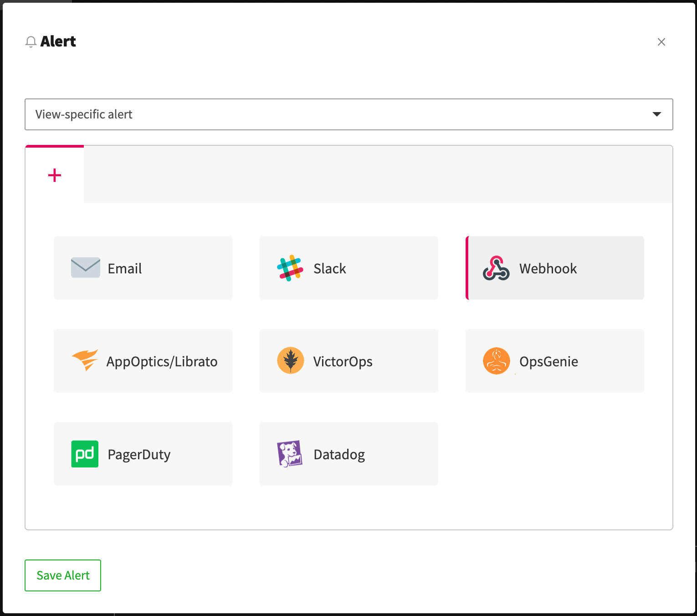Select the Email label text
The height and width of the screenshot is (616, 697).
(x=125, y=268)
